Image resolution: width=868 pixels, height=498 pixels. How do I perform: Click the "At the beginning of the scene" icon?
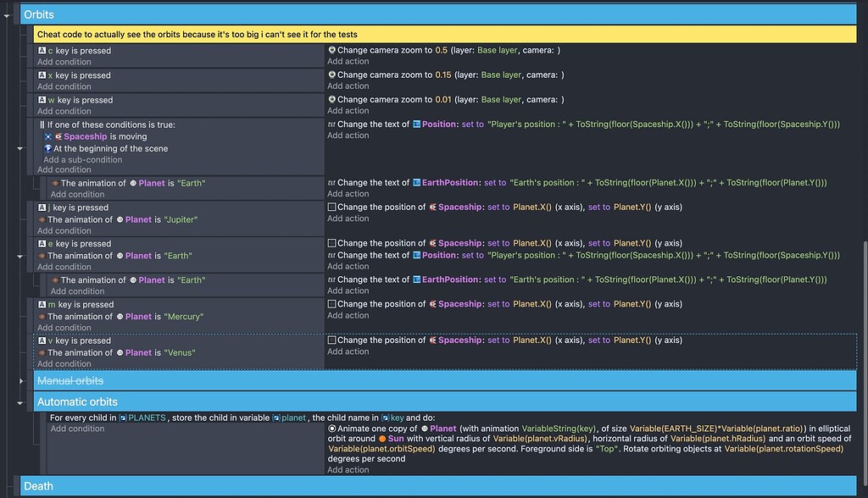click(x=48, y=148)
